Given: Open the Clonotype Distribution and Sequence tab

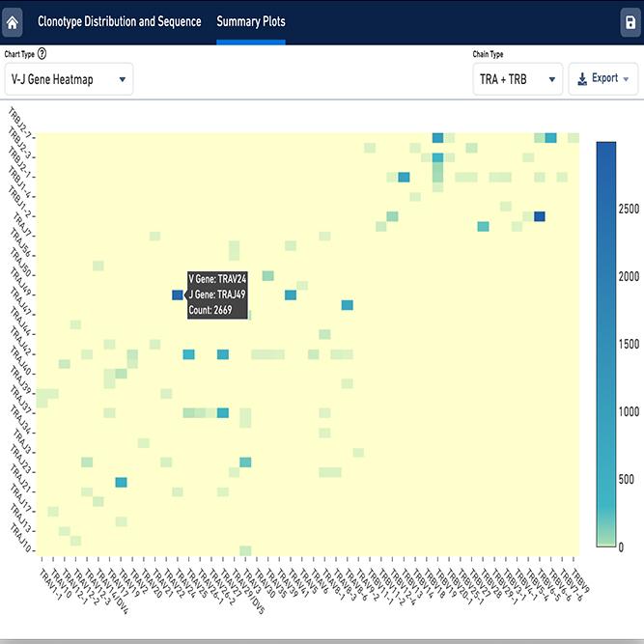Looking at the screenshot, I should point(119,21).
